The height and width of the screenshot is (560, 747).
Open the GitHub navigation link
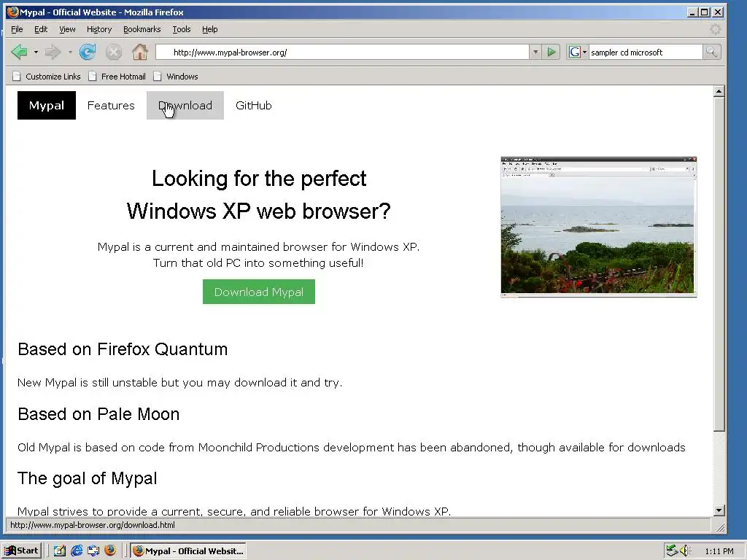pyautogui.click(x=253, y=105)
